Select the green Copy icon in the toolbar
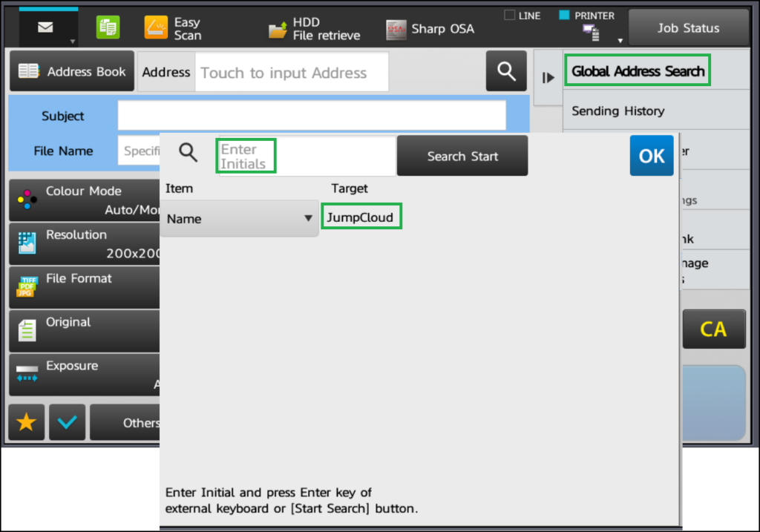The width and height of the screenshot is (760, 532). 108,25
